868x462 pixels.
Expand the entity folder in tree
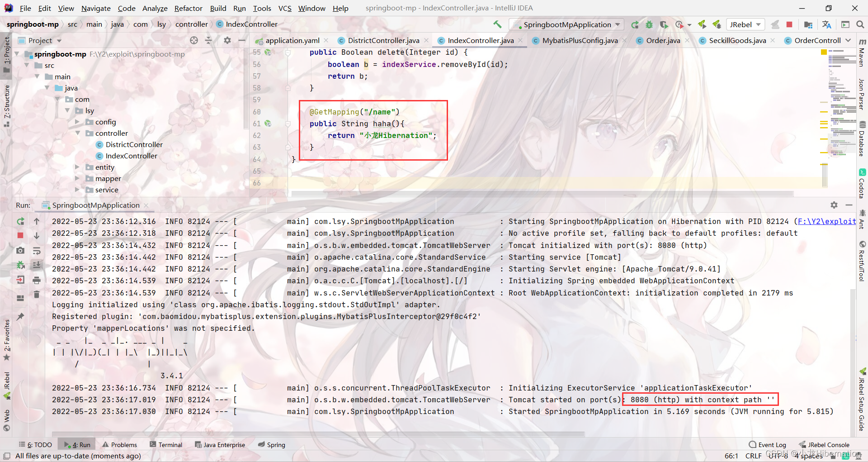77,167
